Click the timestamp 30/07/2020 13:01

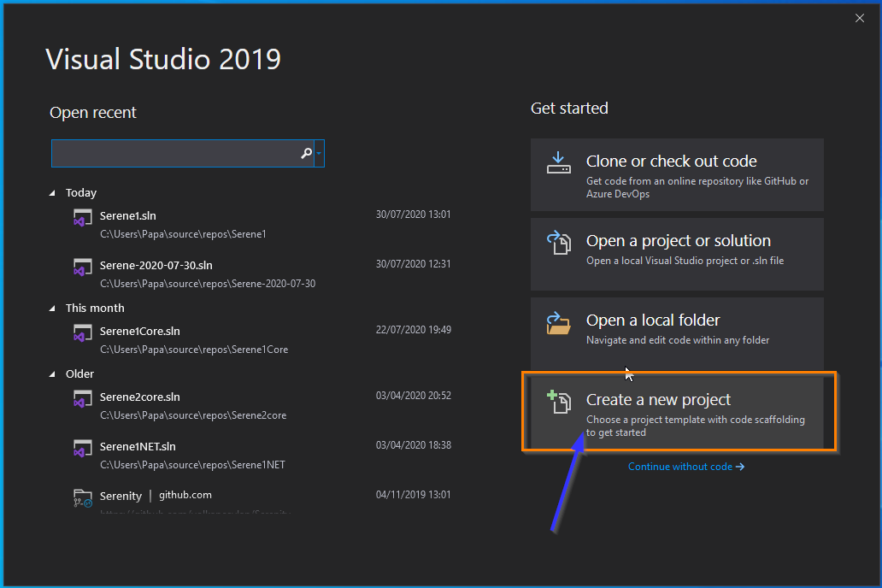pyautogui.click(x=414, y=215)
